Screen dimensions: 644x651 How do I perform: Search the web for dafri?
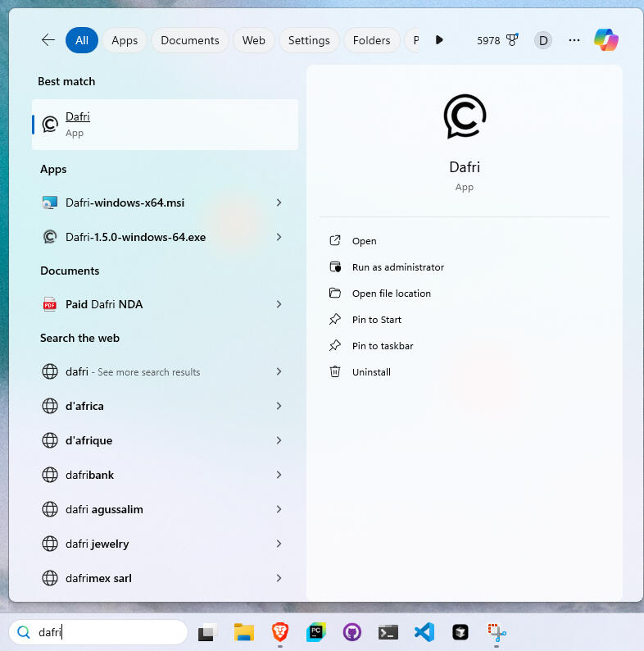[153, 371]
